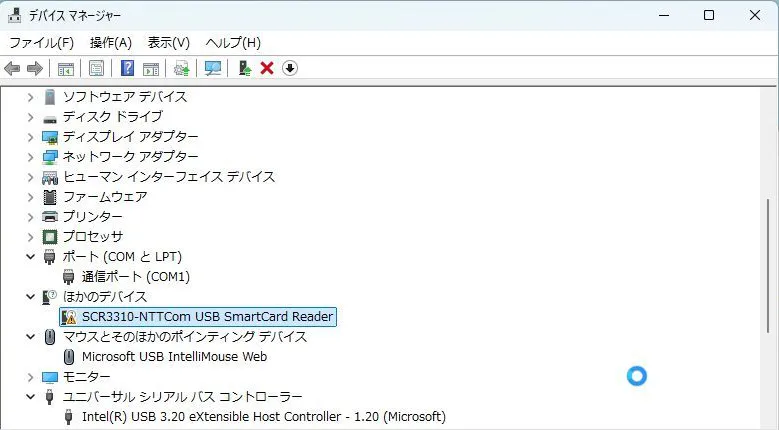The height and width of the screenshot is (430, 779).
Task: Collapse the ほかのデバイス category
Action: (30, 297)
